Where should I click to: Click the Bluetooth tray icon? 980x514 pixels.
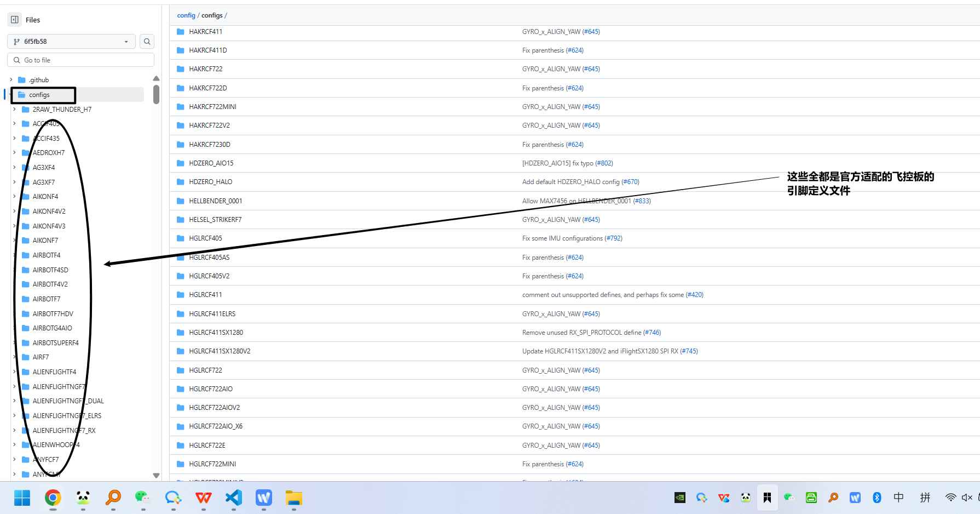[877, 498]
